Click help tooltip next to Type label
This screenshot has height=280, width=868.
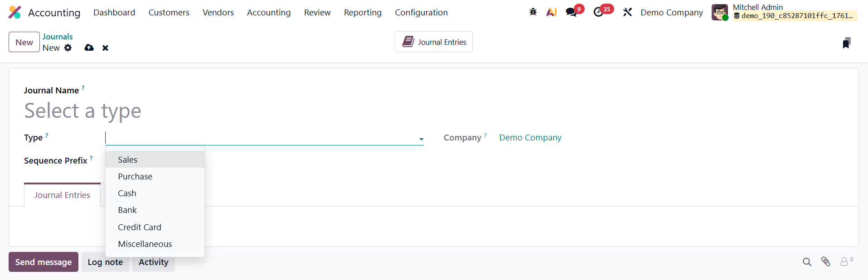(x=47, y=135)
